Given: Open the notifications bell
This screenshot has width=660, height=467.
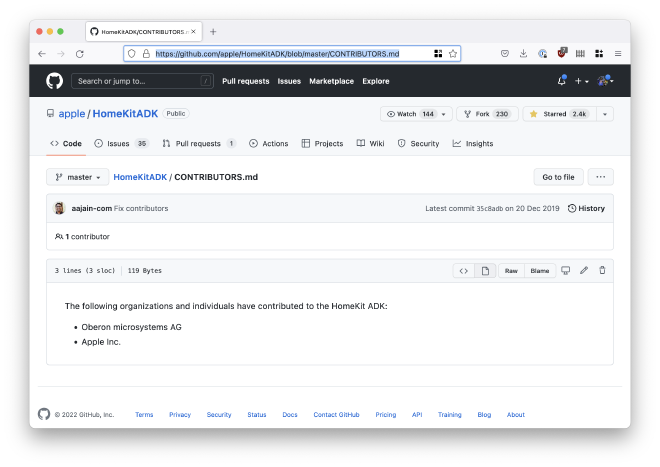Looking at the screenshot, I should pos(561,81).
